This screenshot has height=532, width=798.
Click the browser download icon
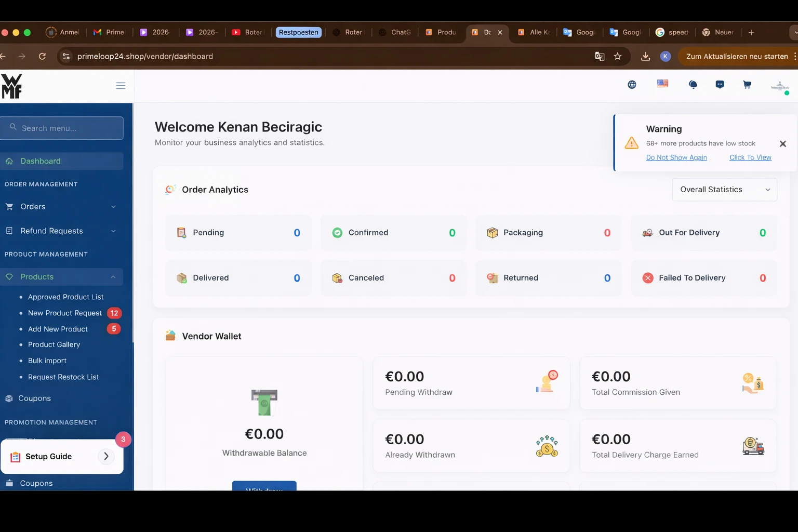645,56
